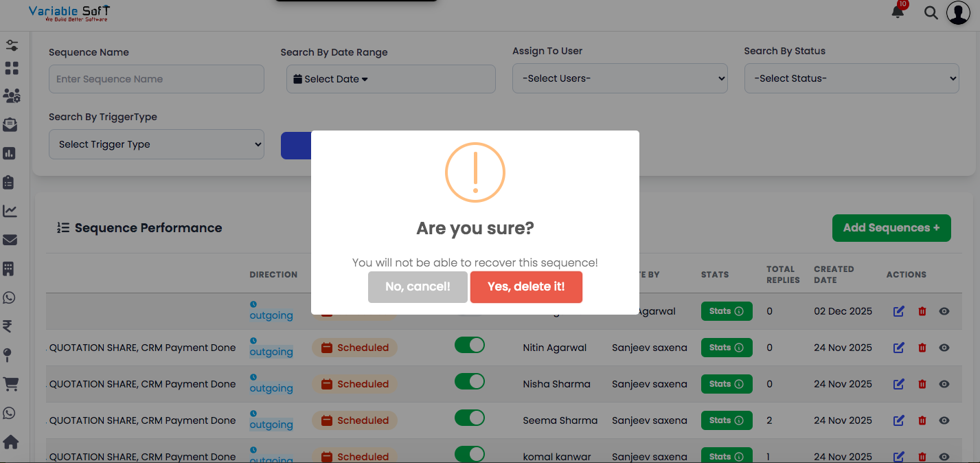Focus the Enter Sequence Name field
Image resolution: width=980 pixels, height=463 pixels.
tap(156, 79)
